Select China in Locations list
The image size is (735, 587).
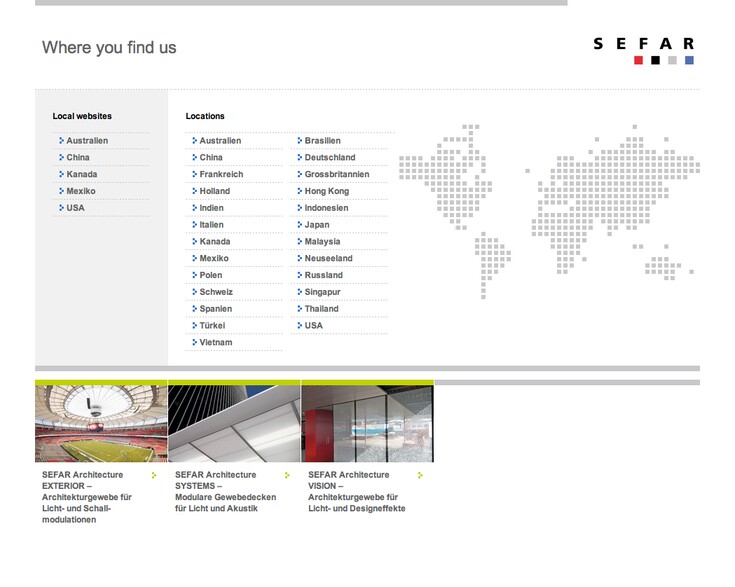coord(210,158)
